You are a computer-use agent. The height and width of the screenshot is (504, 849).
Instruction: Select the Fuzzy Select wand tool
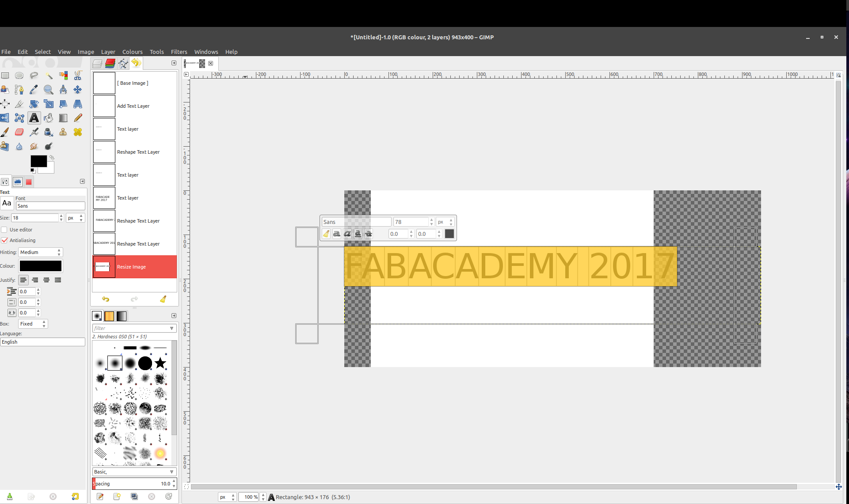point(49,76)
